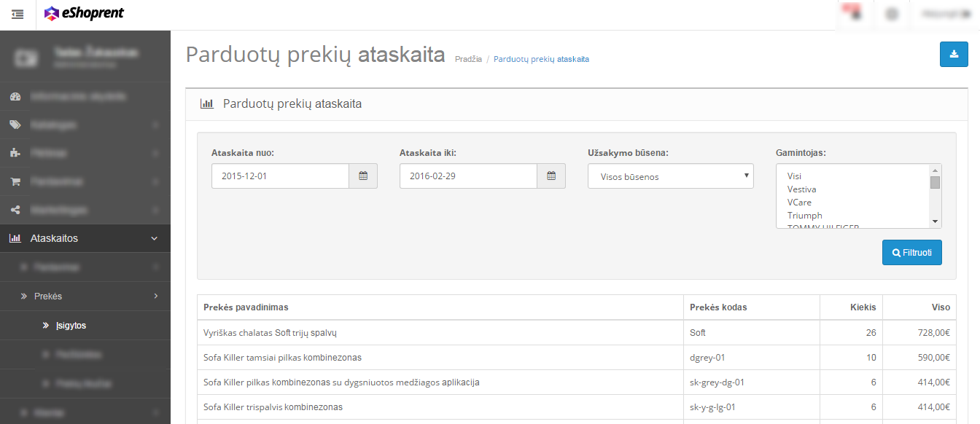
Task: Click the bar chart icon in panel header
Action: point(206,103)
